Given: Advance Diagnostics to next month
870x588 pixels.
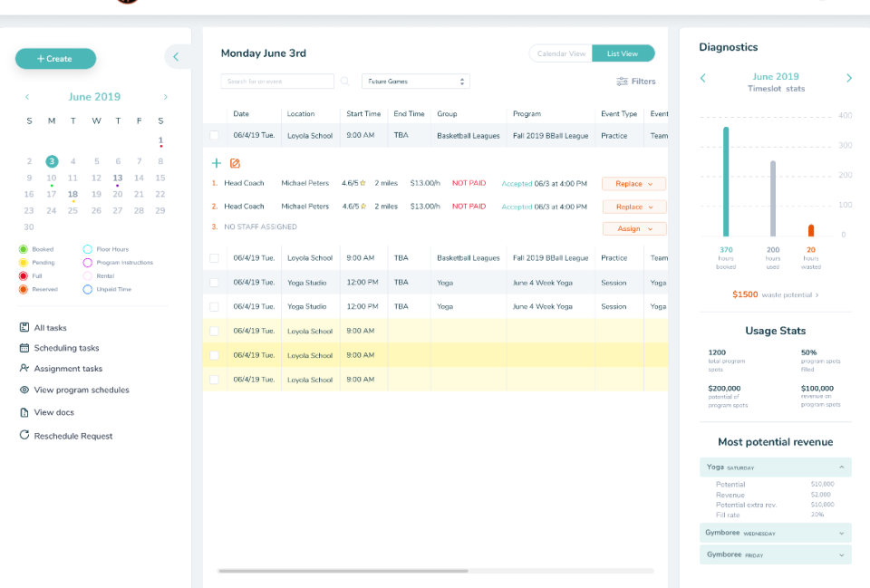Looking at the screenshot, I should pyautogui.click(x=848, y=78).
